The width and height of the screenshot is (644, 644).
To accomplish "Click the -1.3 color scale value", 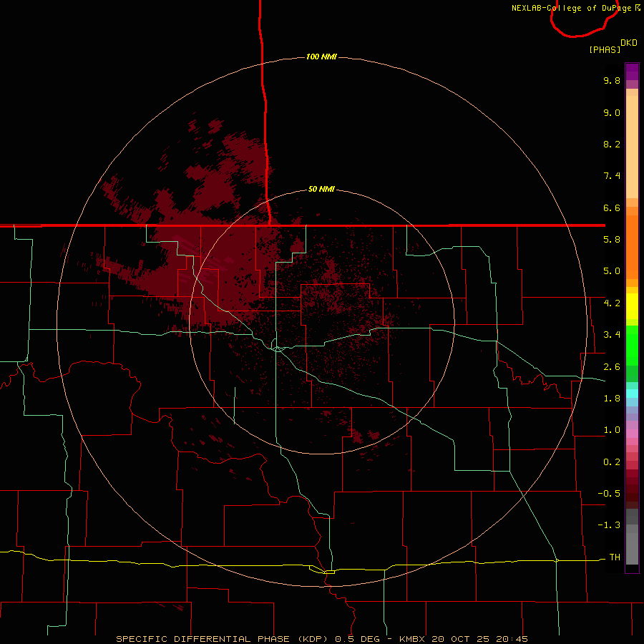I will coord(609,525).
